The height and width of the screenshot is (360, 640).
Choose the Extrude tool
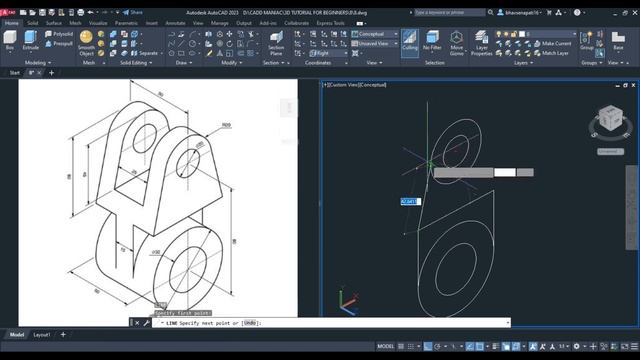31,41
